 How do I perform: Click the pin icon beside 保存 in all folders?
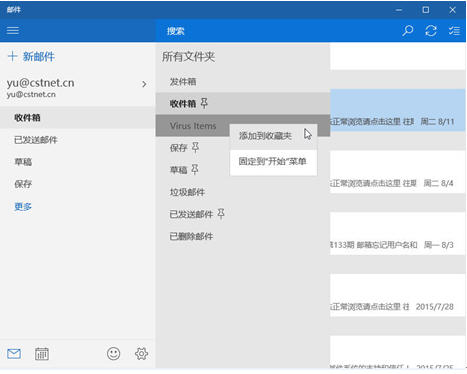tap(195, 147)
